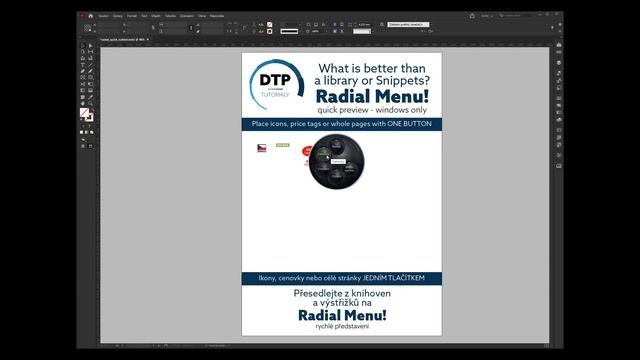This screenshot has width=640, height=360.
Task: Select the Zoom tool
Action: pyautogui.click(x=91, y=103)
